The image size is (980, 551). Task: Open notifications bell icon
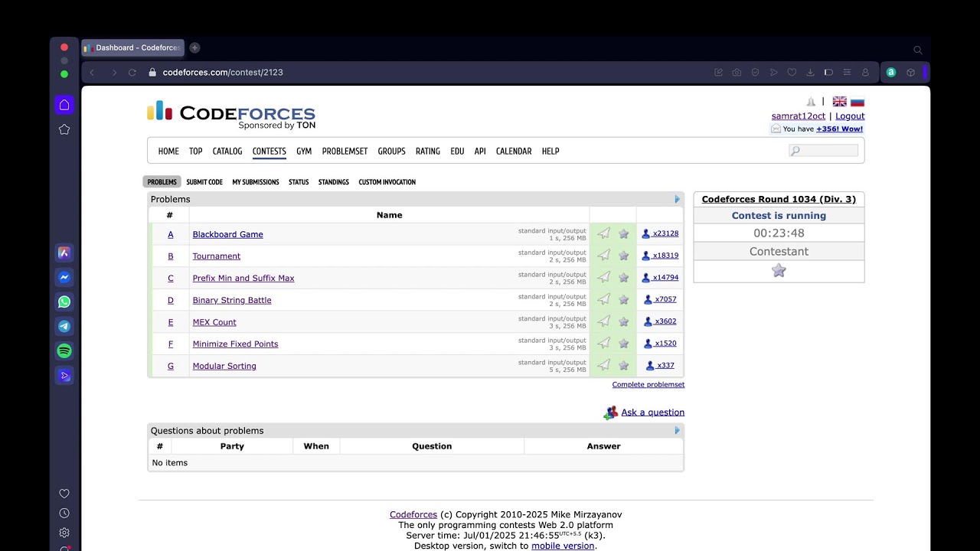pyautogui.click(x=811, y=102)
